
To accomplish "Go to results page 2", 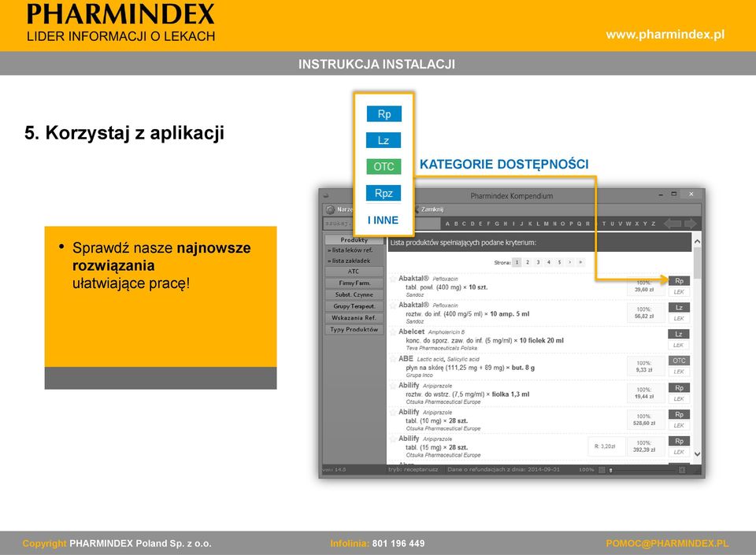I will pyautogui.click(x=528, y=262).
